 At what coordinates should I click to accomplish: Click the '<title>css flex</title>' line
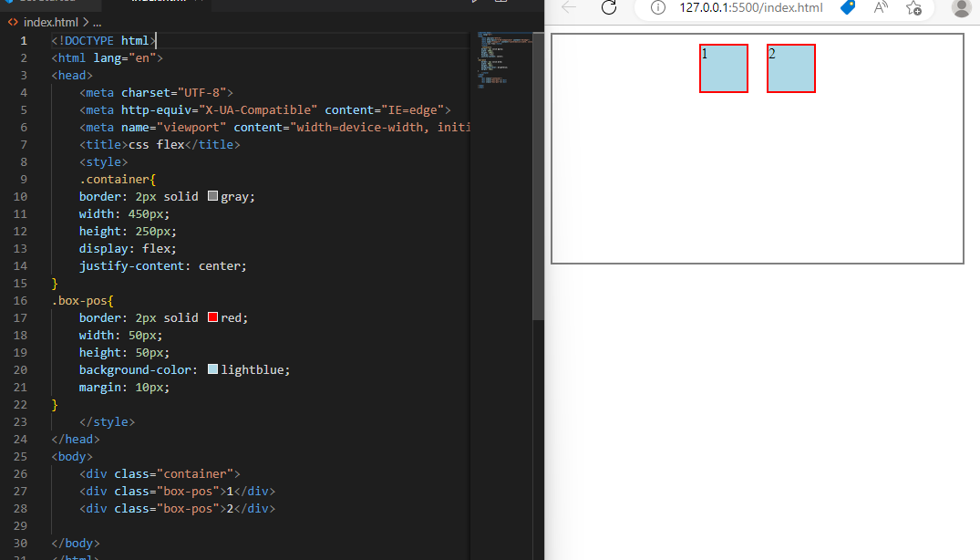point(160,144)
